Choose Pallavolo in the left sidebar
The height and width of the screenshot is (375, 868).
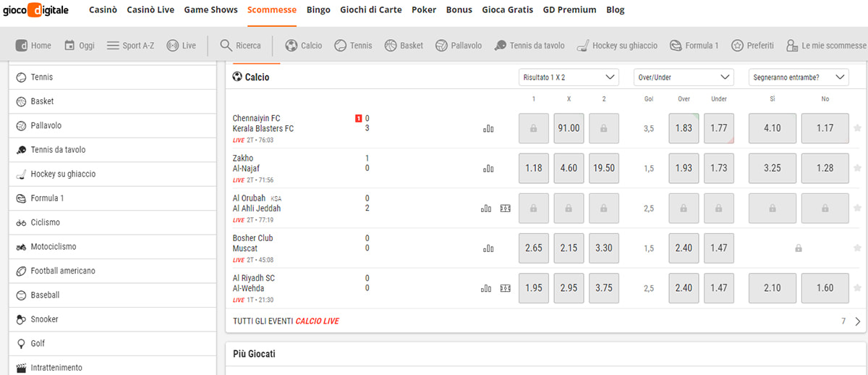[x=112, y=126]
